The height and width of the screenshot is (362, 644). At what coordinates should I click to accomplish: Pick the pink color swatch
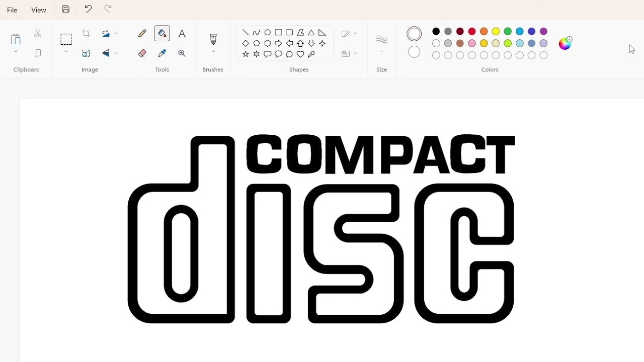tap(472, 43)
